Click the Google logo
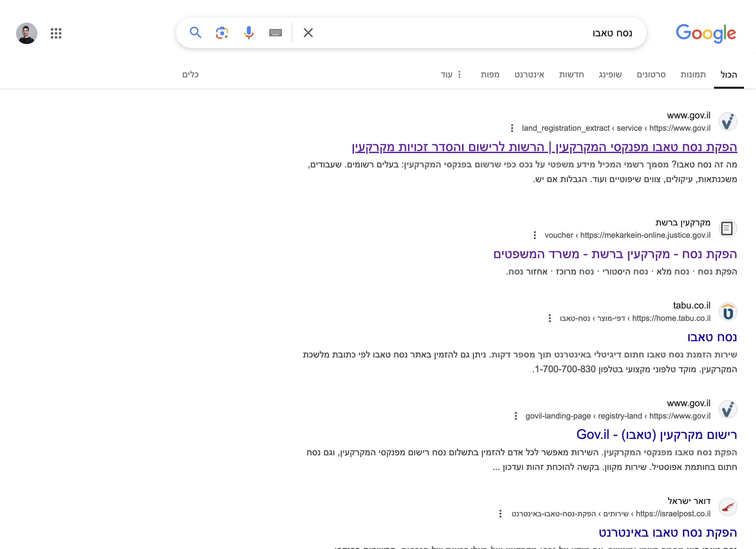Screen dimensions: 756x549 coord(706,33)
